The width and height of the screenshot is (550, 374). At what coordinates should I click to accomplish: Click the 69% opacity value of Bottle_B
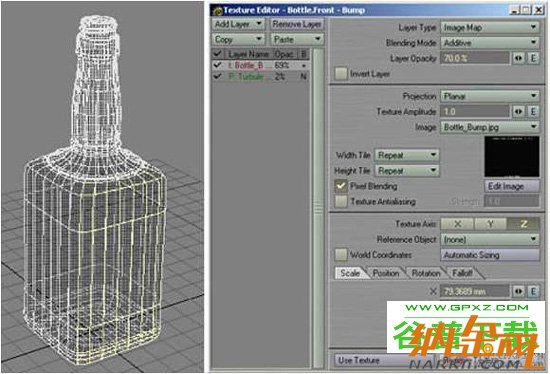(282, 65)
